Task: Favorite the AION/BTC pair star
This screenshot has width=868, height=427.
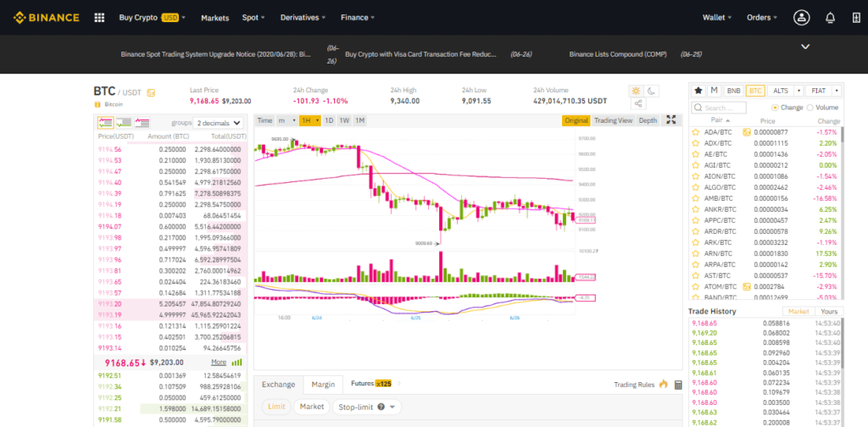Action: click(x=695, y=176)
